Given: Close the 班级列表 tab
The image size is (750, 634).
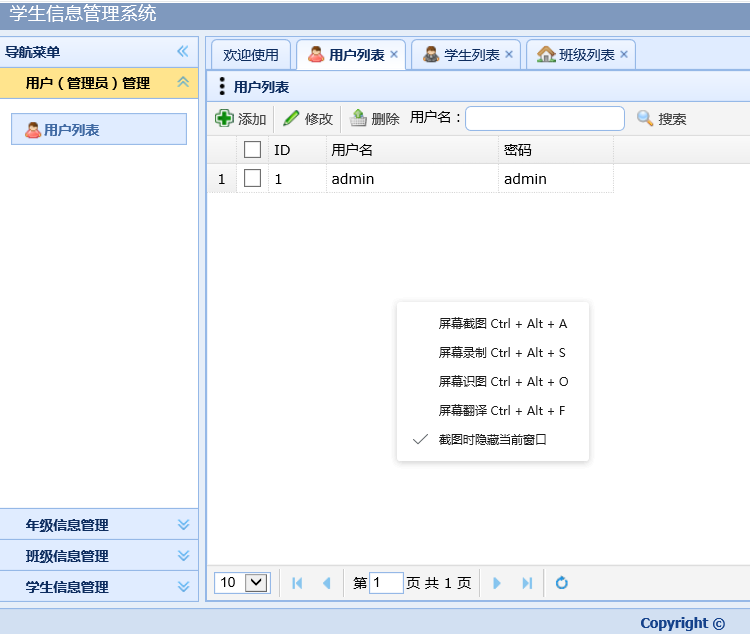Looking at the screenshot, I should 624,55.
